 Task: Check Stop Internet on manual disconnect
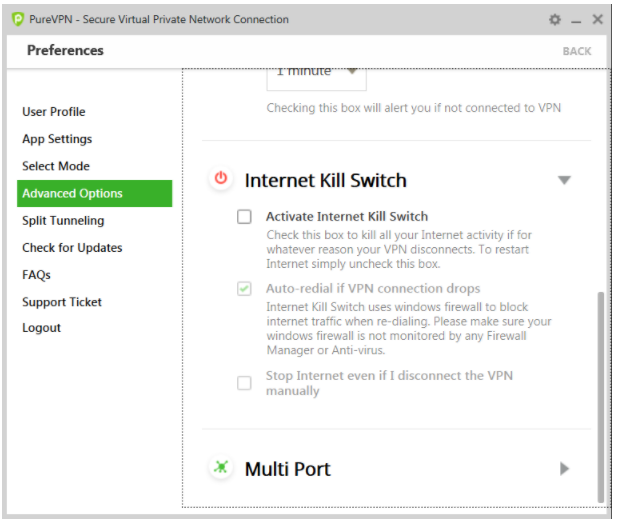pyautogui.click(x=244, y=383)
